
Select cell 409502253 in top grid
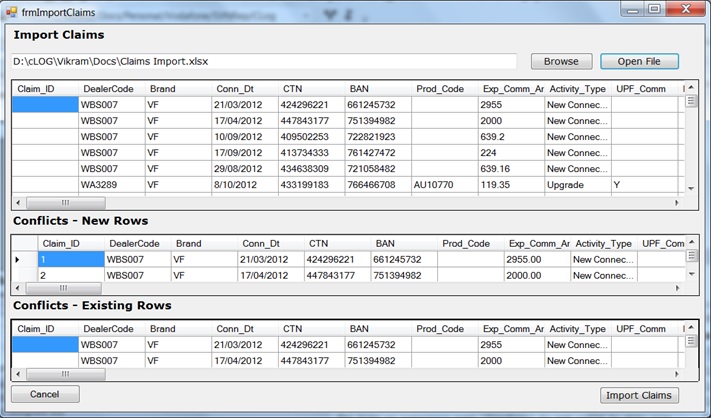pos(311,137)
